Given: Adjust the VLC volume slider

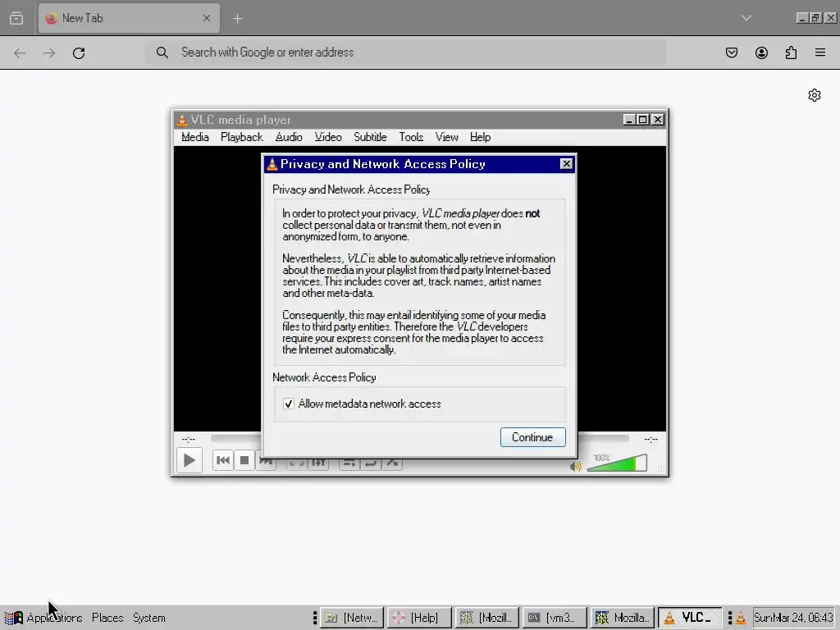Looking at the screenshot, I should [617, 463].
